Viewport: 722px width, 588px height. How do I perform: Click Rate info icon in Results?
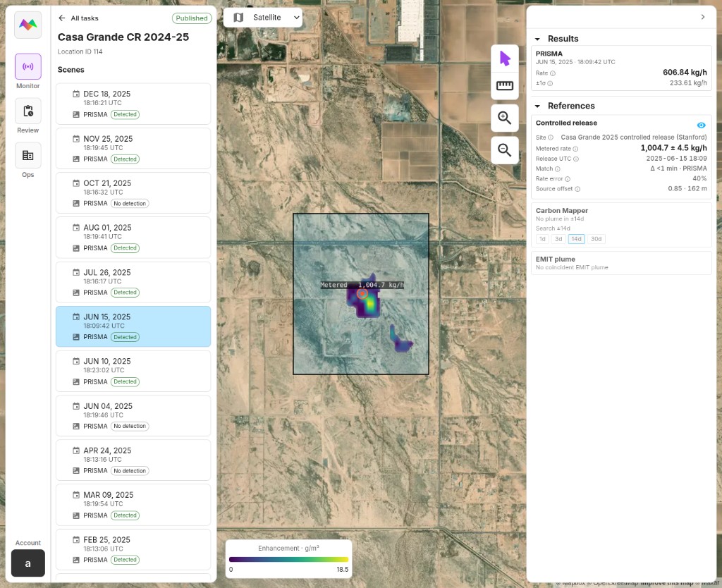pyautogui.click(x=553, y=73)
